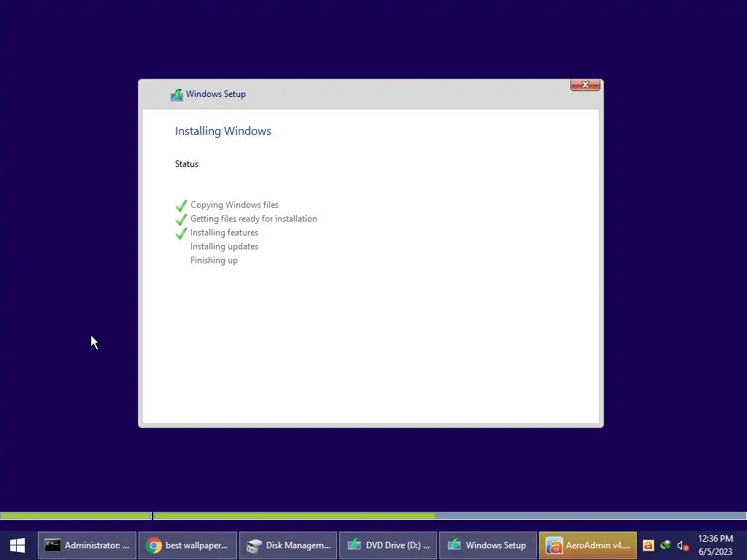
Task: Click the Windows Setup title bar icon
Action: pos(177,94)
